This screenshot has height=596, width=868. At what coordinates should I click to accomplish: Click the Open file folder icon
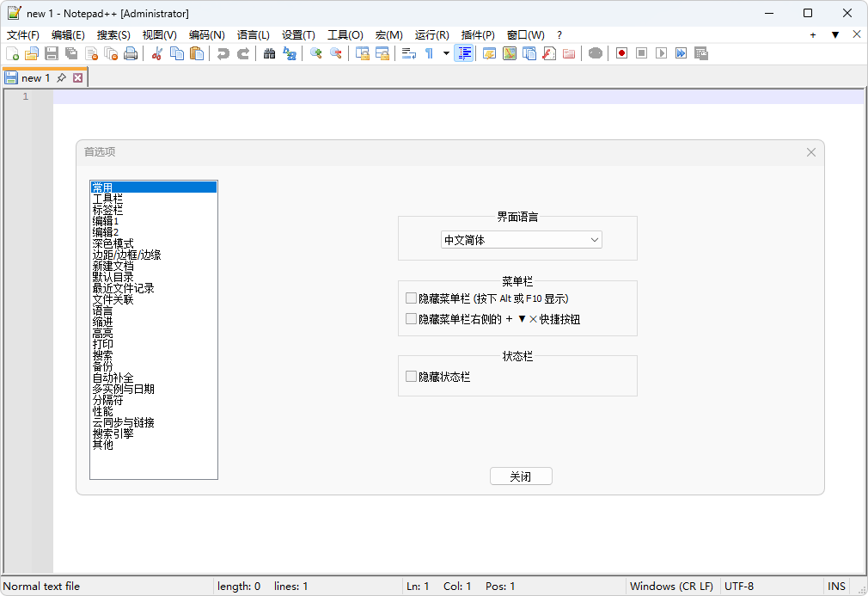coord(32,53)
